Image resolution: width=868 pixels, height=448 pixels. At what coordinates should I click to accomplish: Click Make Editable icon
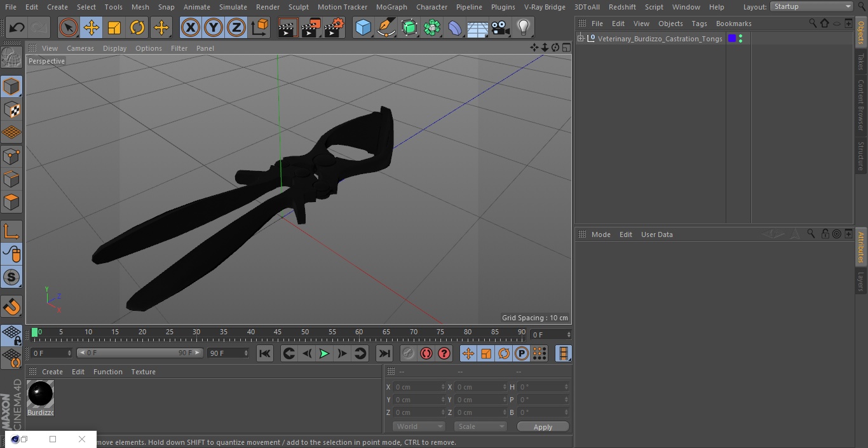(x=11, y=58)
